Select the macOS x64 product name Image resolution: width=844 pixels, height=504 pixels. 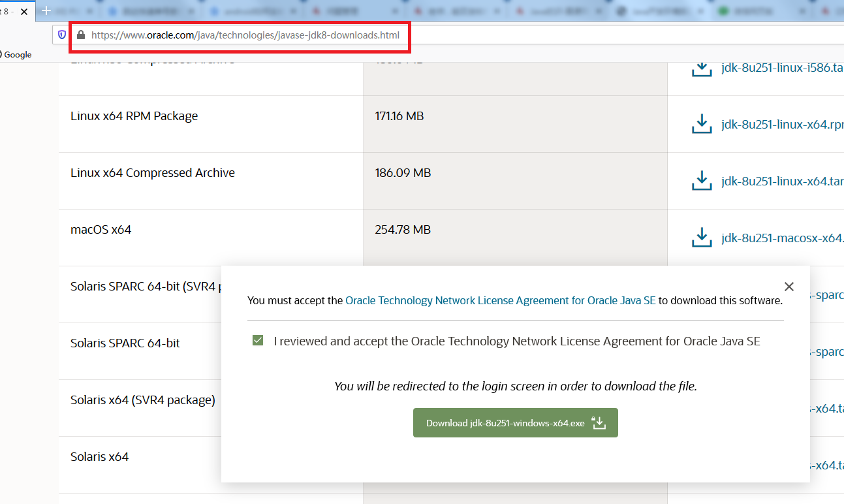101,230
